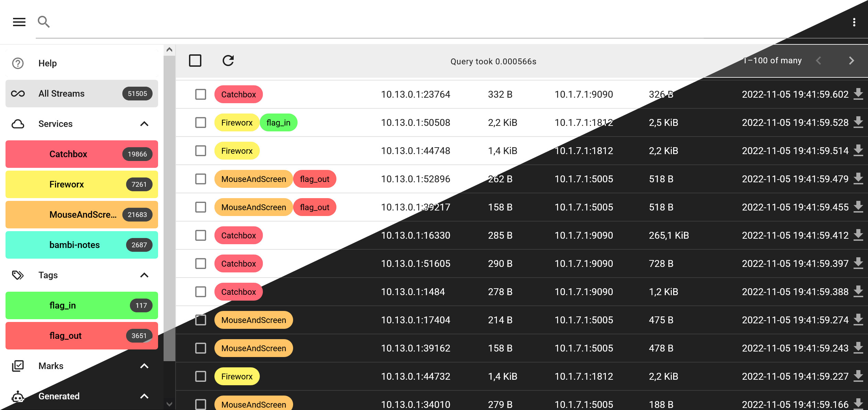
Task: Toggle the select-all streams checkbox
Action: [195, 61]
